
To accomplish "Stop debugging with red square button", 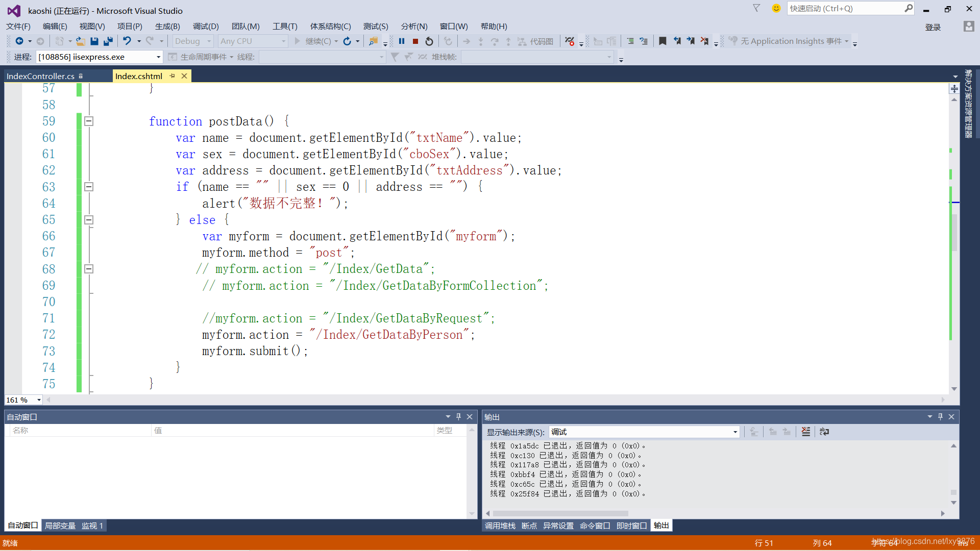I will [x=415, y=41].
